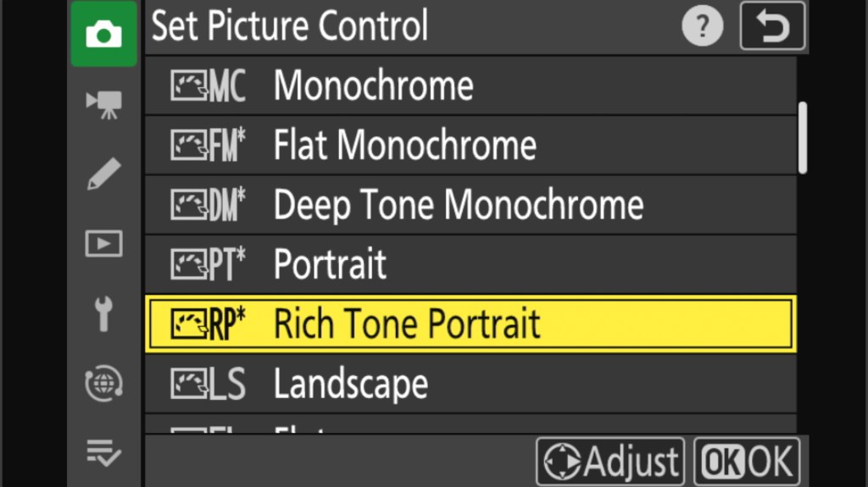The image size is (868, 487).
Task: Open the Network menu globe icon
Action: [103, 383]
